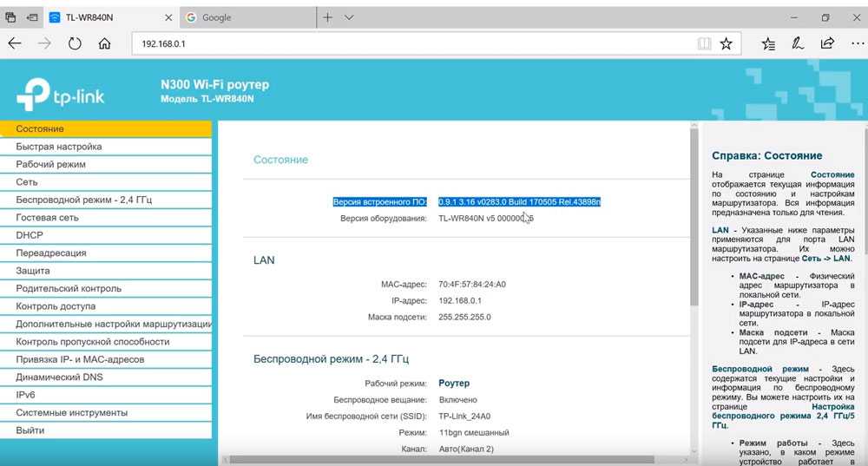Click the Add notes pen icon
Image resolution: width=868 pixels, height=466 pixels.
point(798,43)
